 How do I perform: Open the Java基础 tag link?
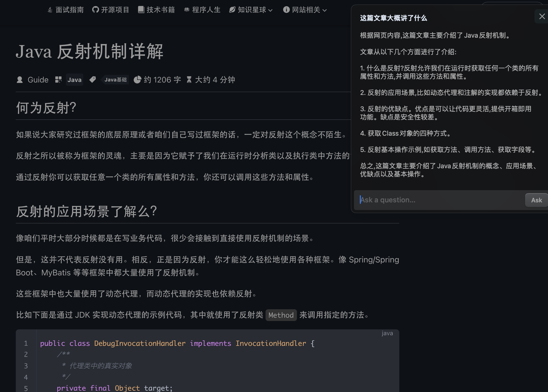click(116, 80)
